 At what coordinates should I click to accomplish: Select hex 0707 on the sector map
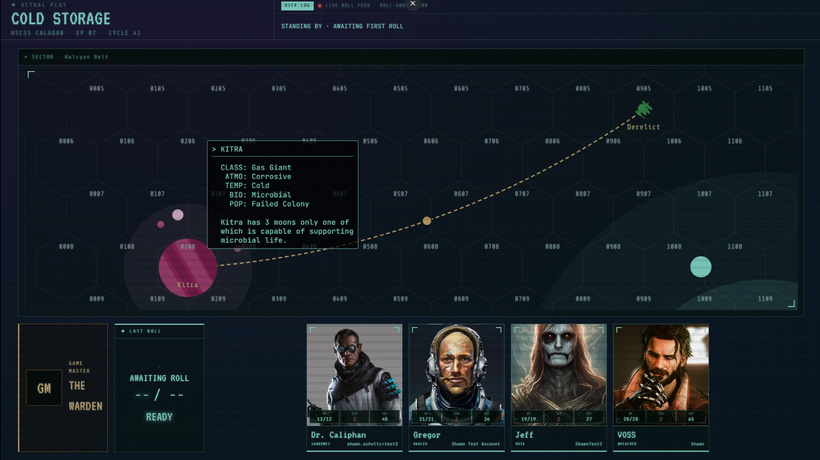point(522,193)
